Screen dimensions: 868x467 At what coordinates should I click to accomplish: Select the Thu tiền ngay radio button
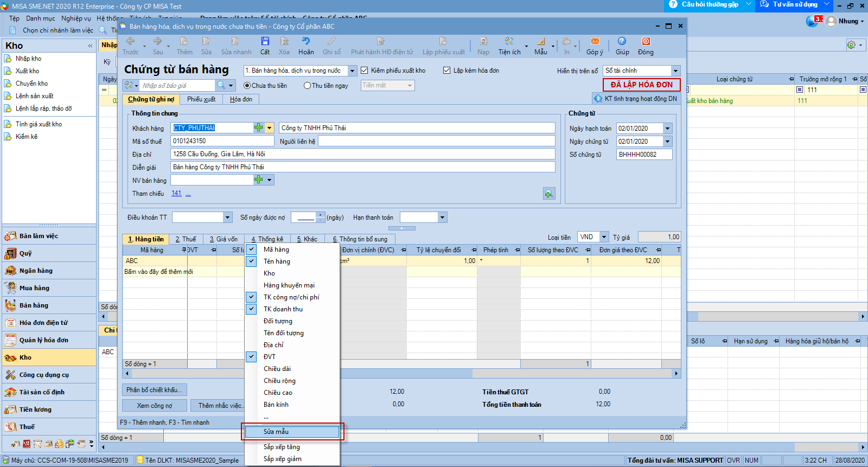tap(307, 86)
